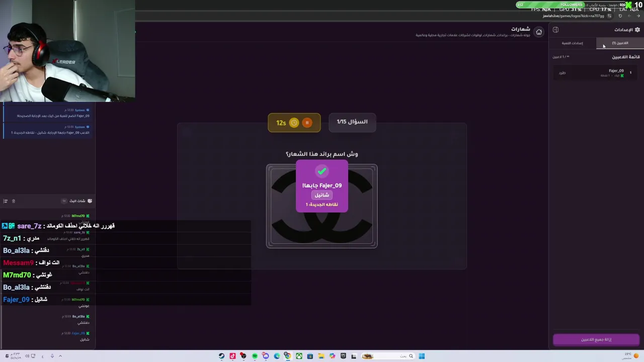Open Xbox app from the taskbar
Screen dimensions: 644x362
pos(299,356)
